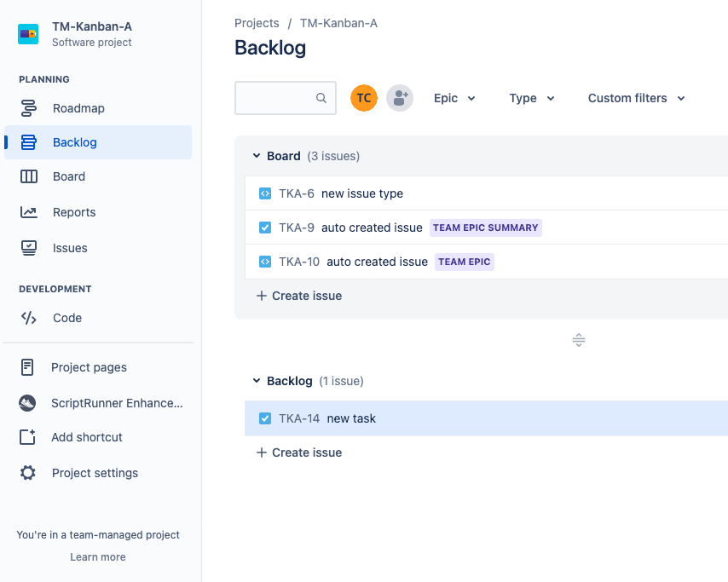Click the TKA-14 task type icon

coord(265,418)
